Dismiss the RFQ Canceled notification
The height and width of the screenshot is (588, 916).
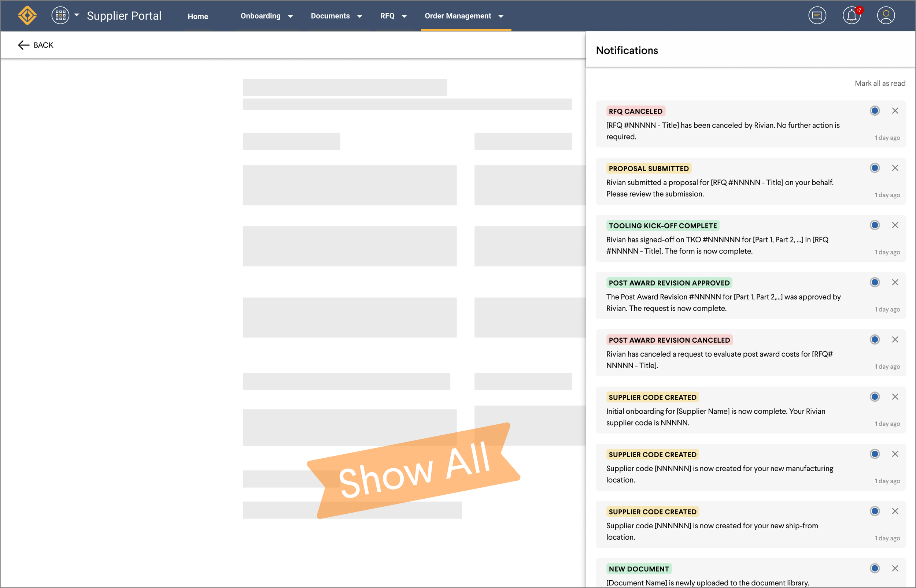click(895, 111)
